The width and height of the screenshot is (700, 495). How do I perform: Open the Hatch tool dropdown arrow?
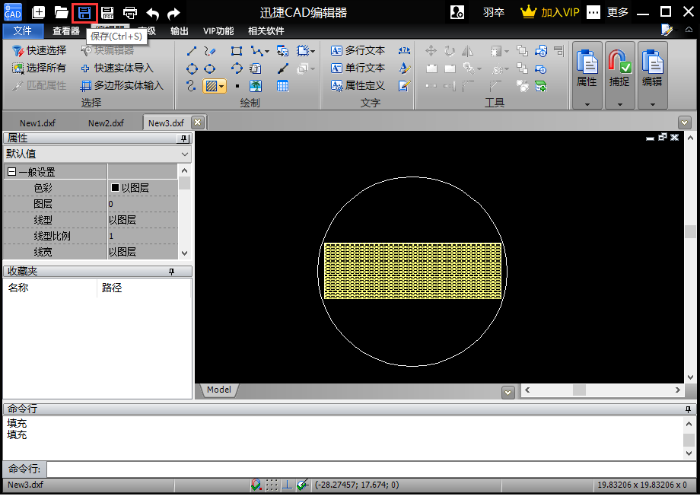[222, 86]
